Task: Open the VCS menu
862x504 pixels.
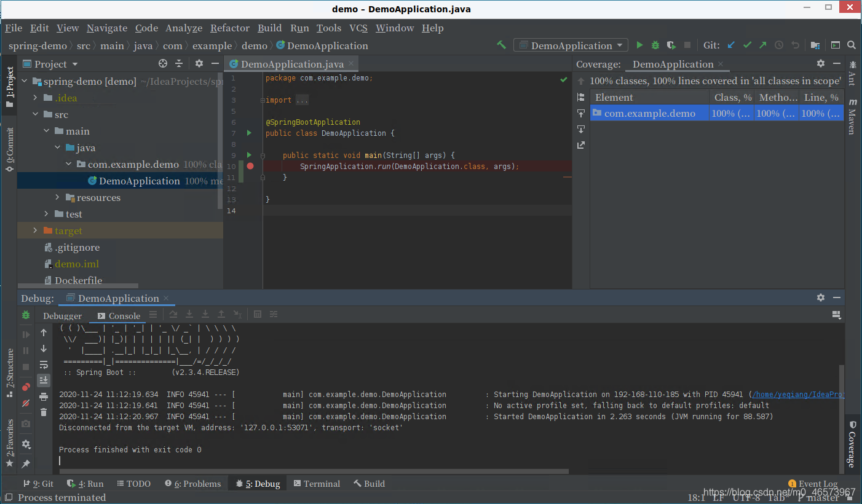Action: coord(358,28)
